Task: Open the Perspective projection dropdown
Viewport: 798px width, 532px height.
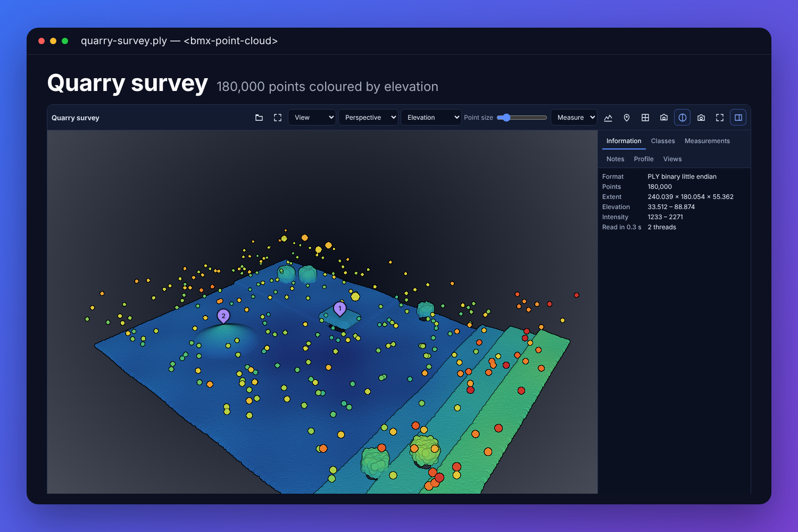Action: [x=368, y=118]
